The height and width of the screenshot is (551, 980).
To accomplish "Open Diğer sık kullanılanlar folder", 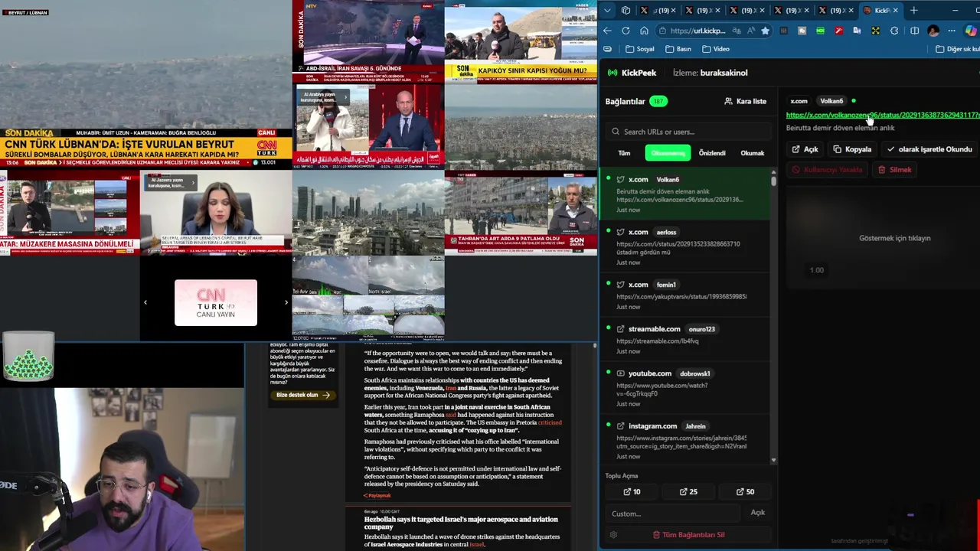I will tap(957, 49).
